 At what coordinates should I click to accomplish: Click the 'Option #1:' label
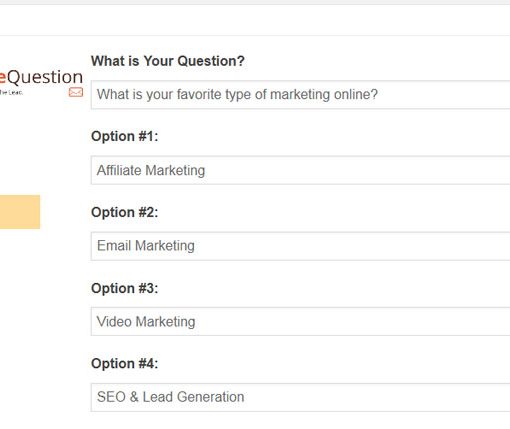click(x=125, y=136)
